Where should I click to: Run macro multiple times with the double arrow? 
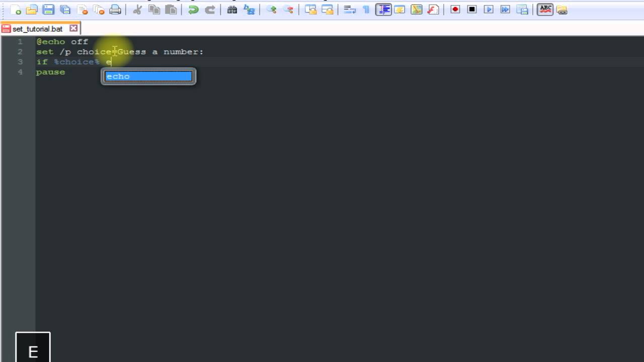coord(505,10)
